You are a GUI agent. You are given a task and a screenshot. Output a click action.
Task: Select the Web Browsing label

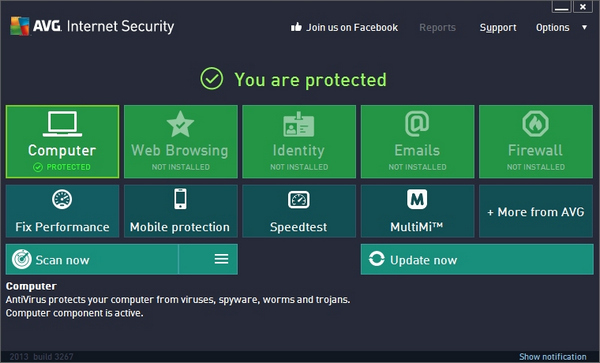point(180,150)
